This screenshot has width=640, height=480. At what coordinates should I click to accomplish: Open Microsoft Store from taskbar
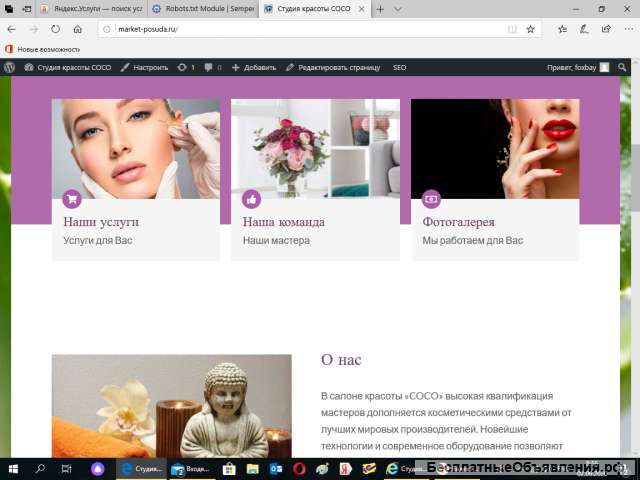(229, 469)
